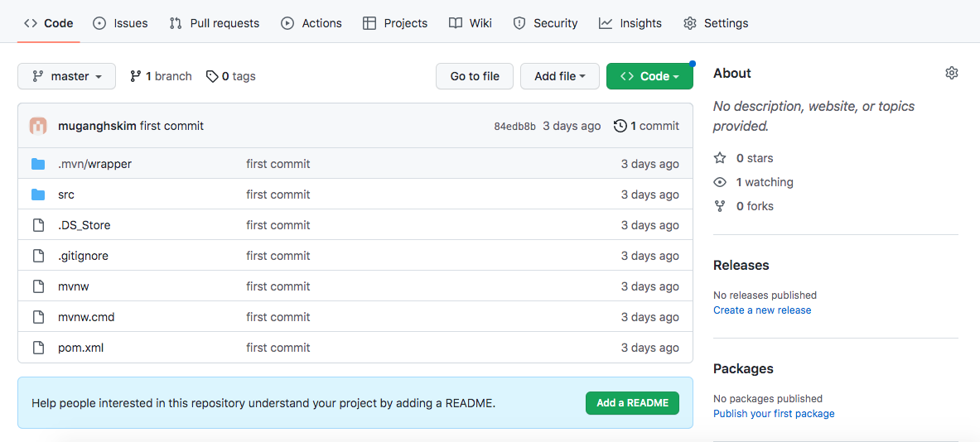The image size is (980, 442).
Task: Click the pom.xml file icon
Action: [38, 348]
